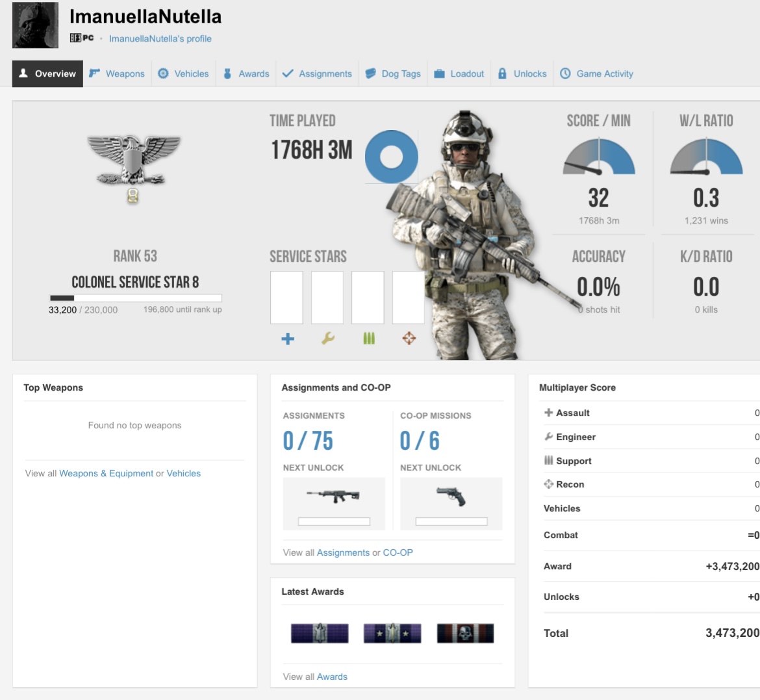Image resolution: width=760 pixels, height=700 pixels.
Task: Click the Support ammo service star icon
Action: (369, 339)
